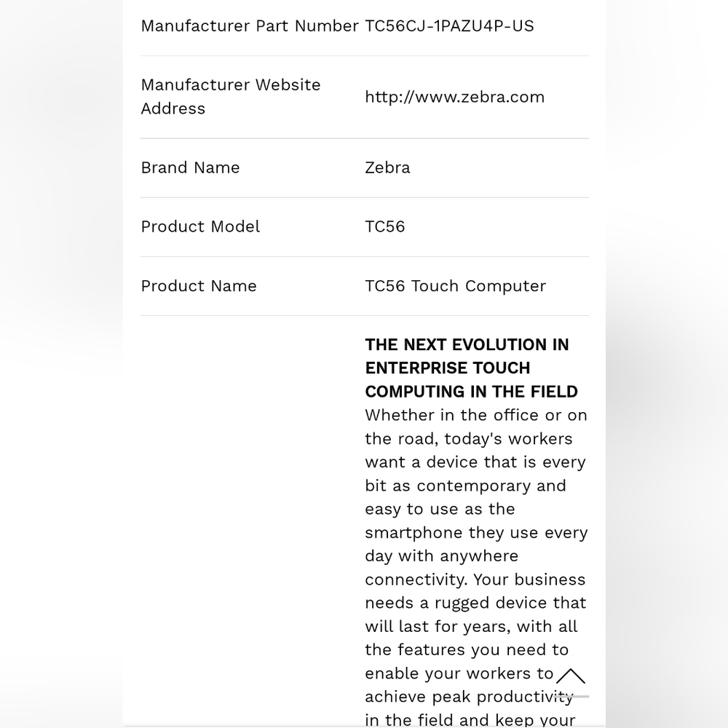Image resolution: width=728 pixels, height=728 pixels.
Task: Click the Product Model label
Action: [x=201, y=226]
